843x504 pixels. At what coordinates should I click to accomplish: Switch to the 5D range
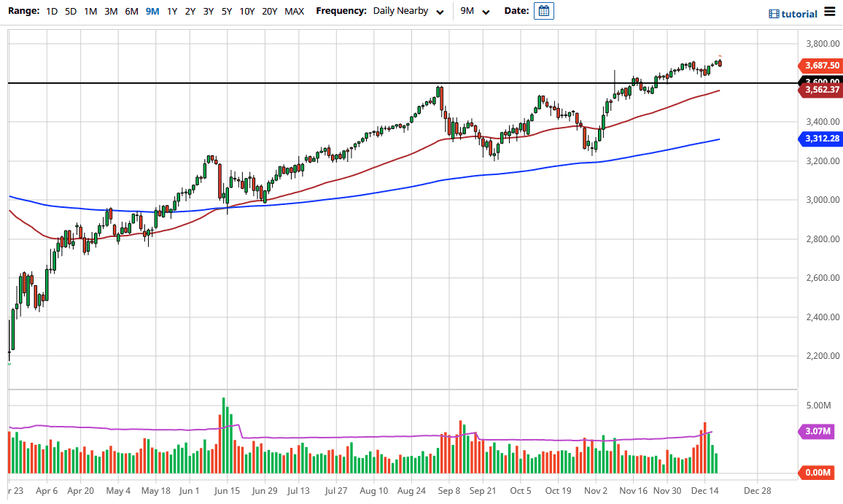tap(70, 11)
